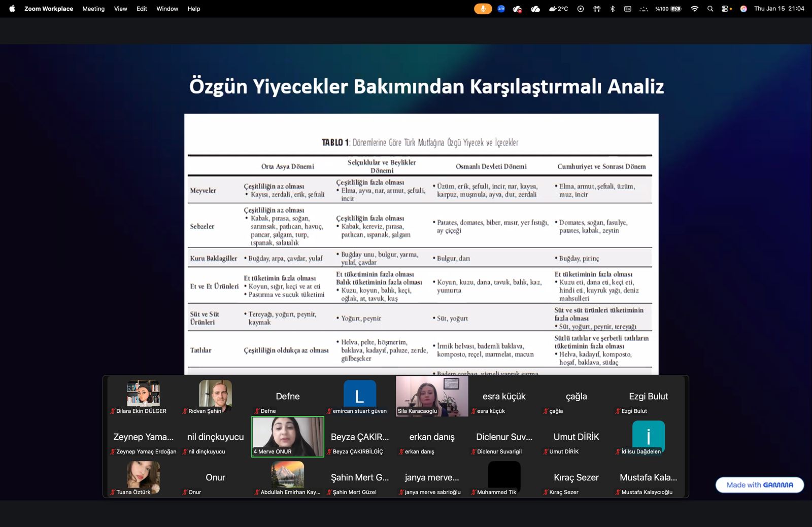Open the Bluetooth menu bar icon
The image size is (812, 527).
click(612, 9)
